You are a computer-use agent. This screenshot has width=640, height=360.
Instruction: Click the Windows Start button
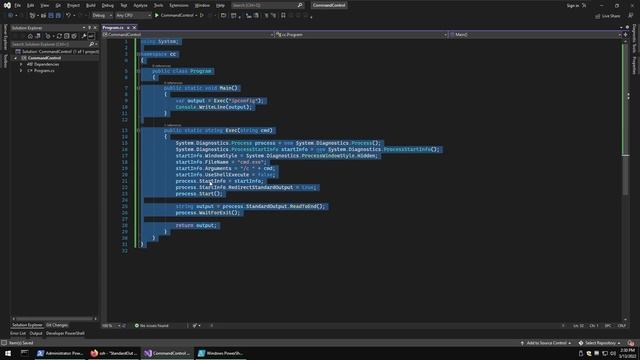click(8, 353)
